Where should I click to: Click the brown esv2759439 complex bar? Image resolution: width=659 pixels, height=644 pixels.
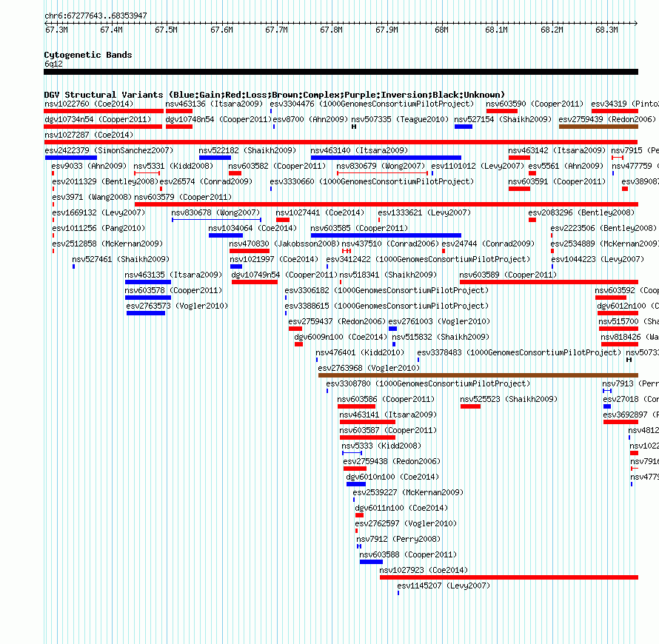click(598, 127)
